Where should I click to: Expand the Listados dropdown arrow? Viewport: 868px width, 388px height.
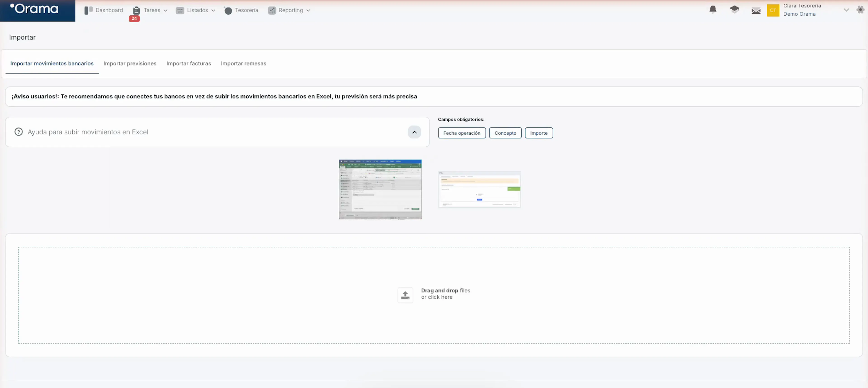tap(213, 10)
